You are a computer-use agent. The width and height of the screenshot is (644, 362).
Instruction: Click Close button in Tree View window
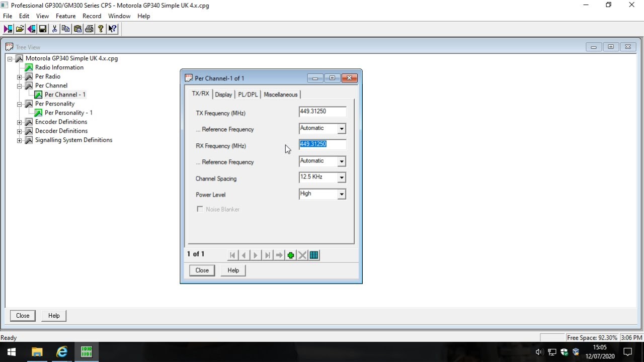pyautogui.click(x=23, y=316)
